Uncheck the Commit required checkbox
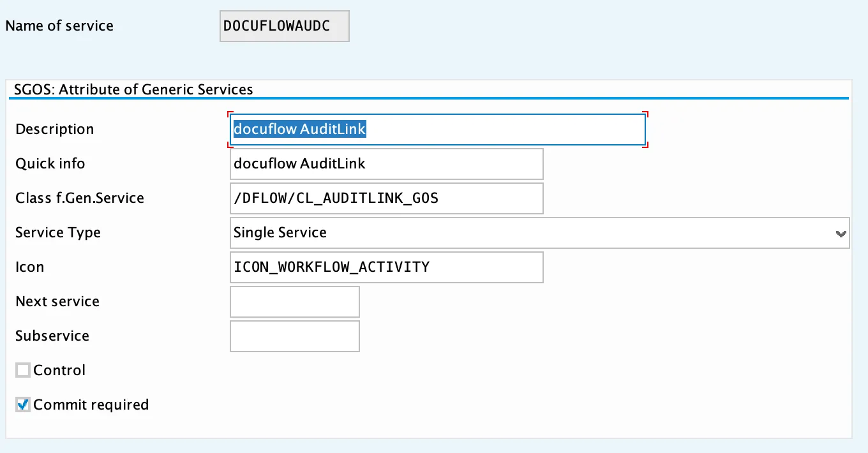The image size is (868, 453). pyautogui.click(x=23, y=405)
